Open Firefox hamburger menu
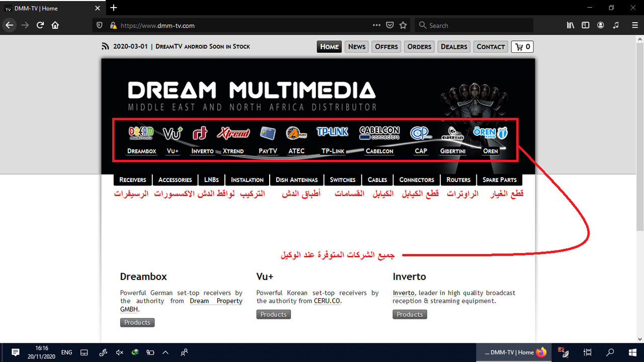Viewport: 644px width, 362px height. (634, 25)
